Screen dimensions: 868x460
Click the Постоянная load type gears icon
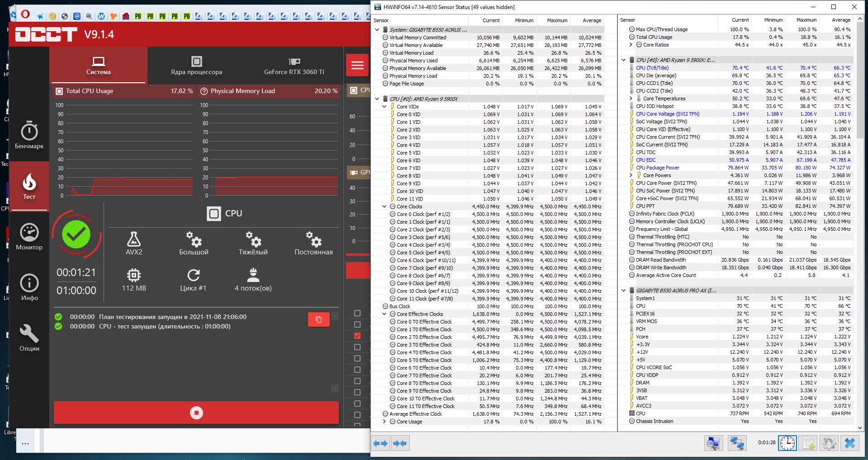pos(313,239)
